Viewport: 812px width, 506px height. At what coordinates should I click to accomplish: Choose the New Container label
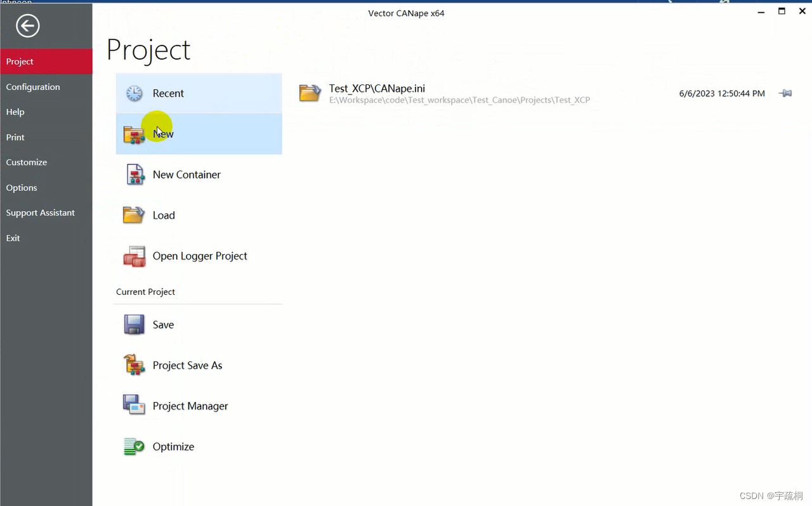pos(187,174)
